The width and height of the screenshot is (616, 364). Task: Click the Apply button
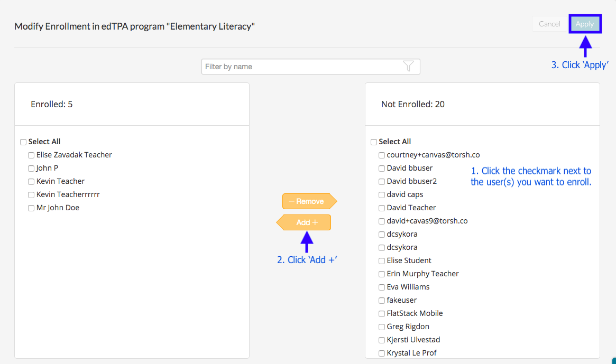tap(585, 24)
